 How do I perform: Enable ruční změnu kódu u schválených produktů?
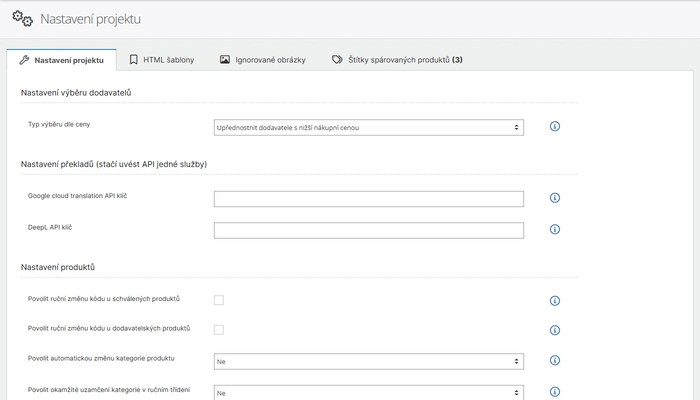[x=219, y=300]
